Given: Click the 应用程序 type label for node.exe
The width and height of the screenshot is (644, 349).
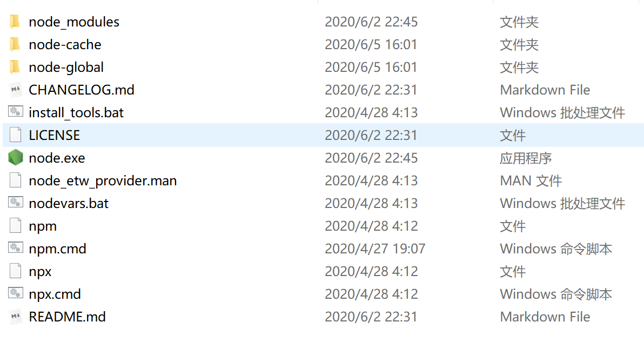Looking at the screenshot, I should pyautogui.click(x=525, y=158).
